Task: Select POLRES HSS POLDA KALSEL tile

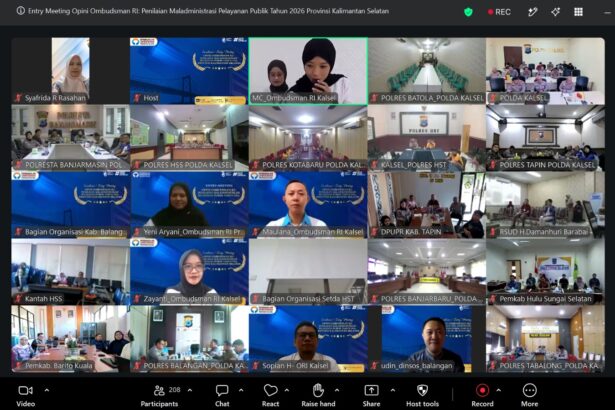Action: click(x=189, y=138)
